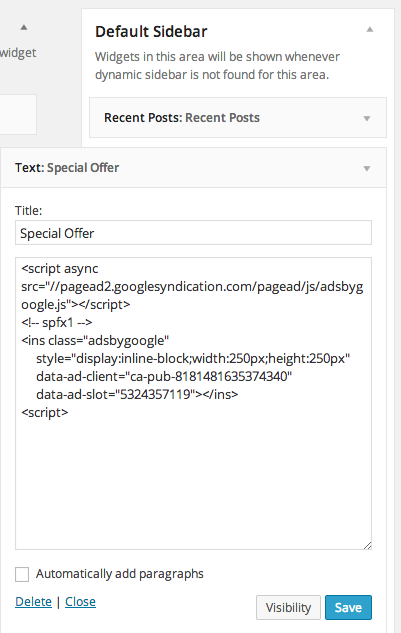Viewport: 401px width, 633px height.
Task: Select the Text: Special Offer title bar
Action: pos(193,168)
